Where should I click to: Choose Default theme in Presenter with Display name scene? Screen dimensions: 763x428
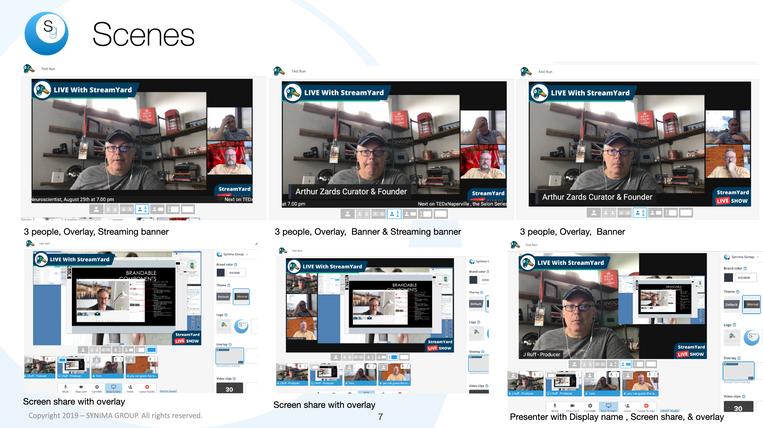(731, 304)
